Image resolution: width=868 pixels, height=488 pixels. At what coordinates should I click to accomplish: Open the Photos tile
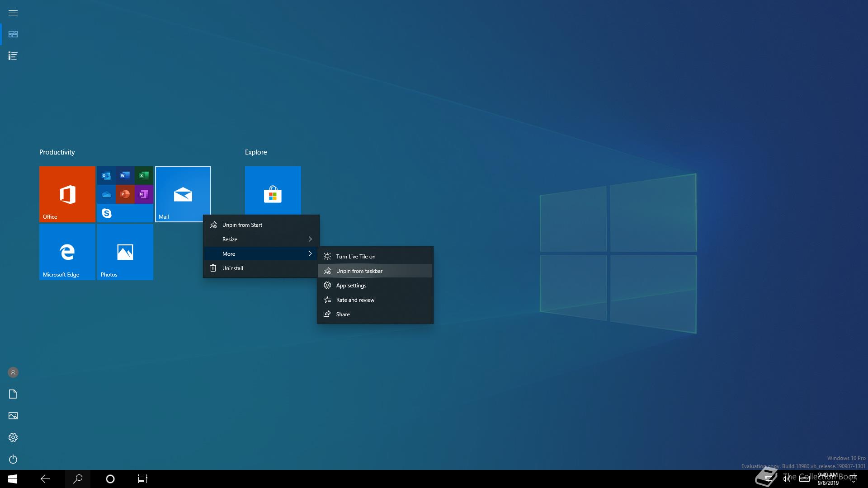tap(125, 252)
